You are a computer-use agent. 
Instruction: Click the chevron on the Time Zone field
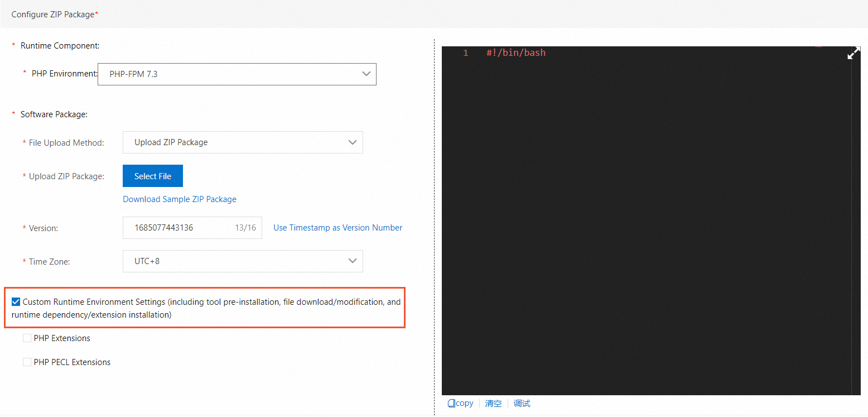point(353,261)
